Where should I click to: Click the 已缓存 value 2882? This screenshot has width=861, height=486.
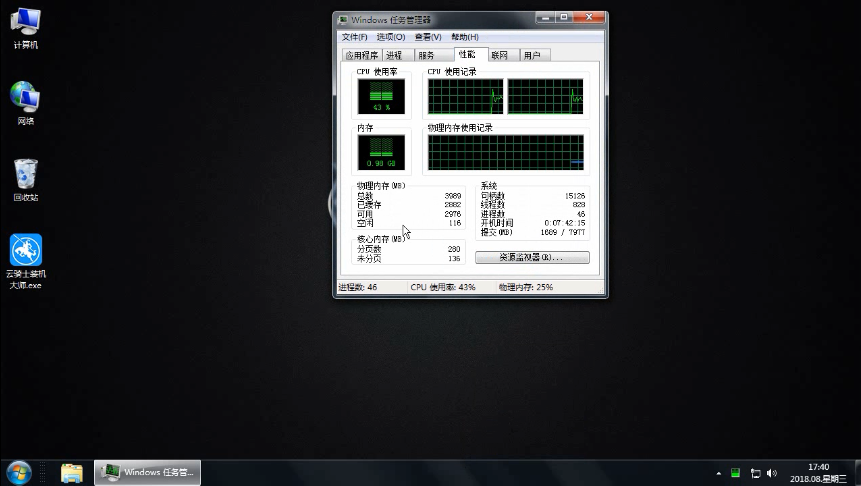click(453, 205)
